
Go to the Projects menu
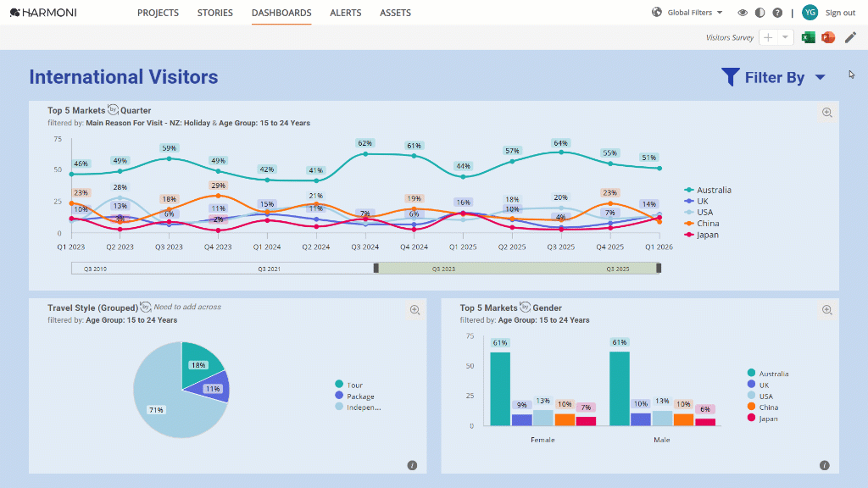[x=158, y=13]
